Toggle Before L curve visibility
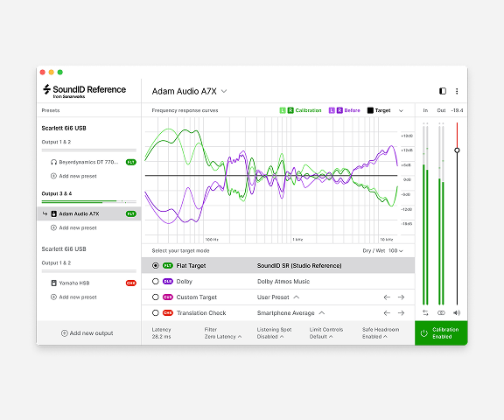 [x=332, y=110]
